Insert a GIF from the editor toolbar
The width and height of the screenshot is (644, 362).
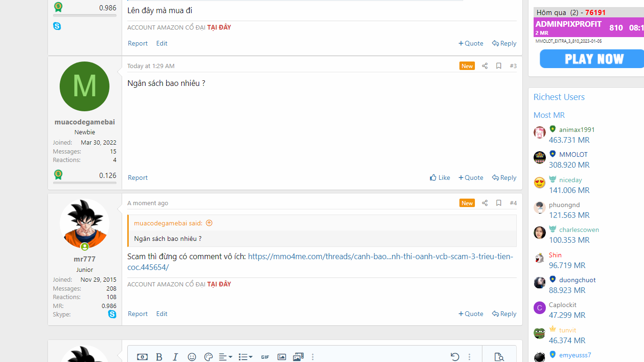tap(265, 357)
